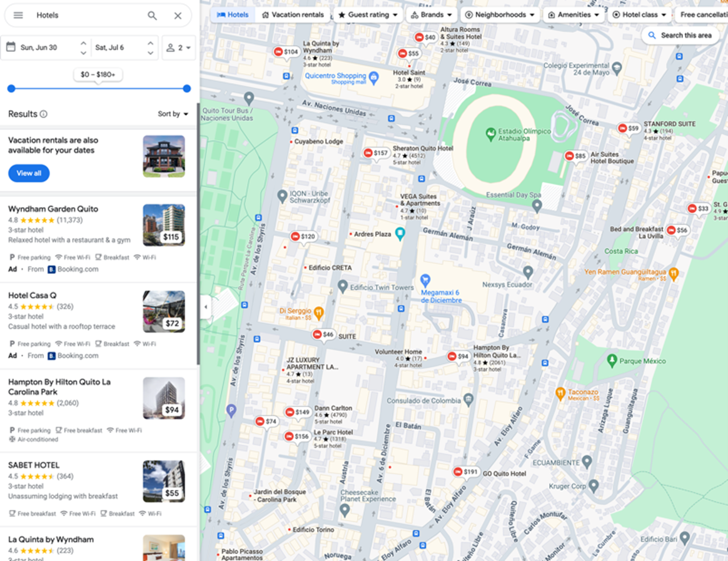
Task: Click the magnifying glass search icon
Action: [152, 16]
